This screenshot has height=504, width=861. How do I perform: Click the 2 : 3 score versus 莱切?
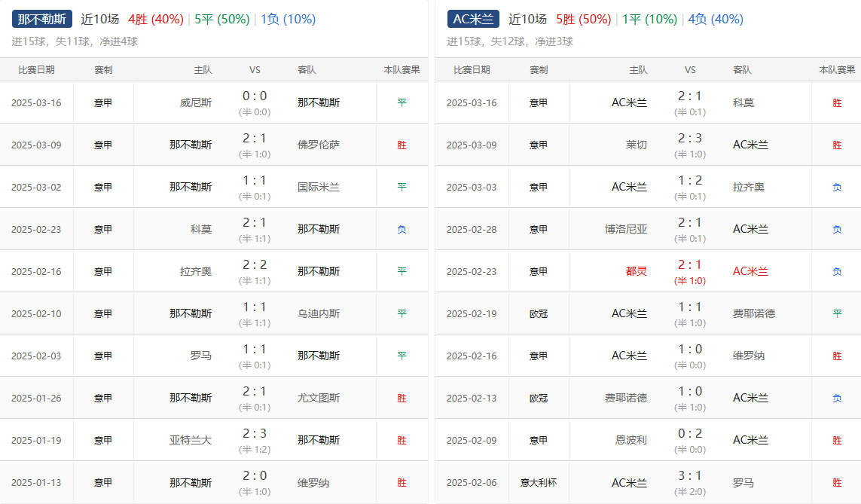tap(690, 139)
